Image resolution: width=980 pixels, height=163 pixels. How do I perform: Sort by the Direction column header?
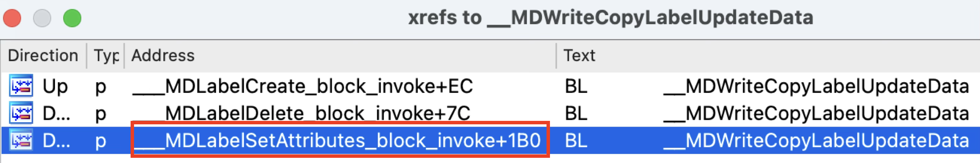[43, 56]
